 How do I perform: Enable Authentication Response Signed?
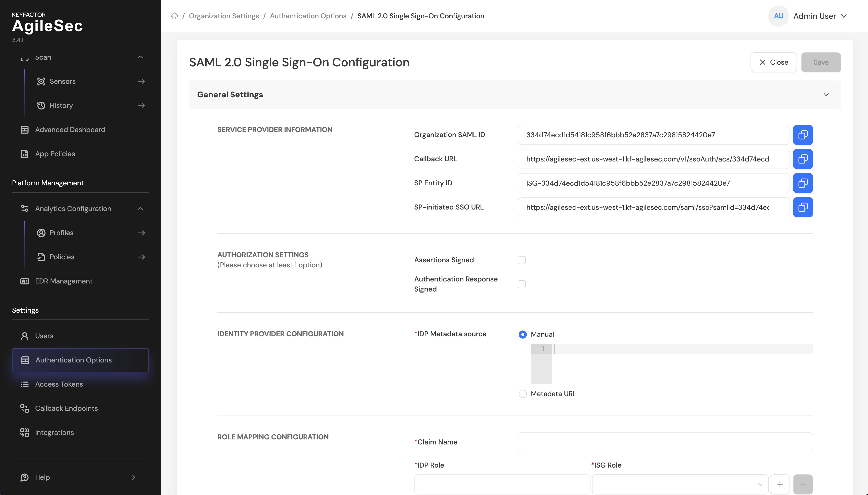522,284
